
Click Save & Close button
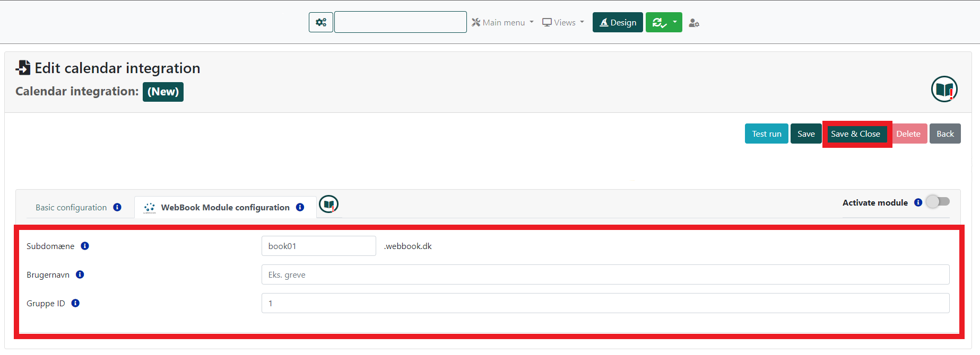coord(855,134)
